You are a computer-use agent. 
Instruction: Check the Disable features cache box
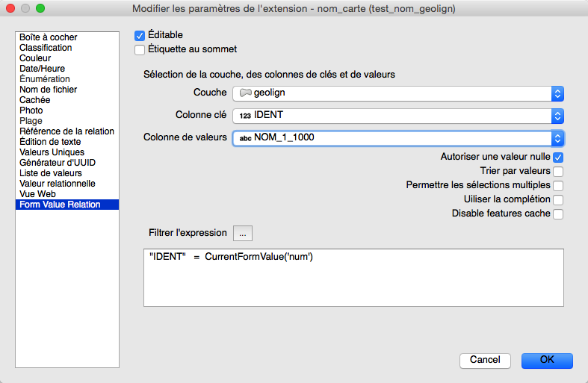[557, 214]
